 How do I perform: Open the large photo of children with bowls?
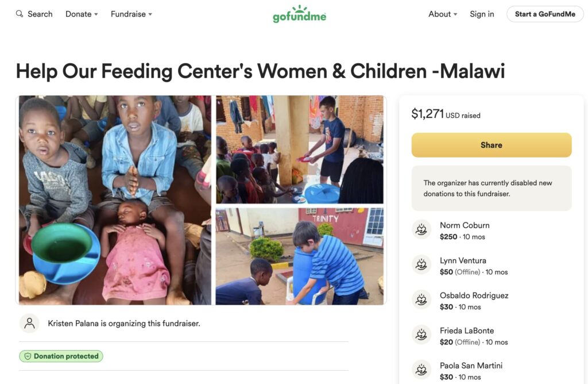click(x=115, y=200)
